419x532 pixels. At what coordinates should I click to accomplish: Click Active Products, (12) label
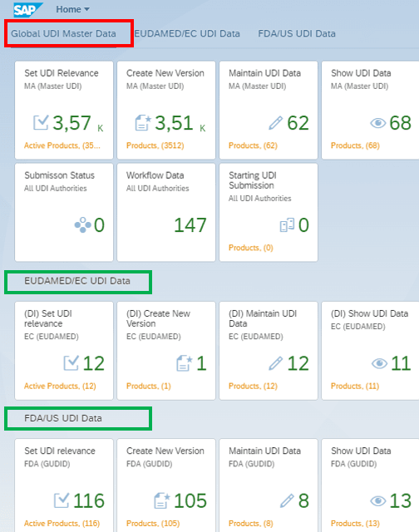[x=60, y=386]
